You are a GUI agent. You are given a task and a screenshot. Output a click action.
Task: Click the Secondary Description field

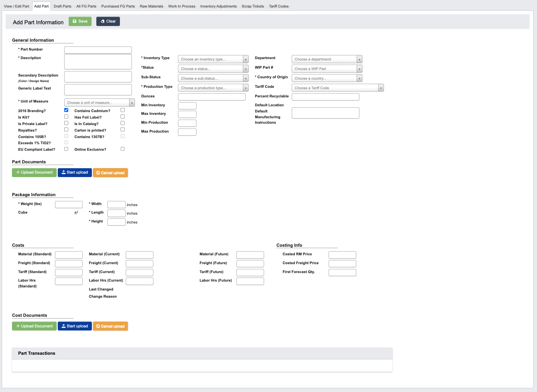(x=98, y=77)
